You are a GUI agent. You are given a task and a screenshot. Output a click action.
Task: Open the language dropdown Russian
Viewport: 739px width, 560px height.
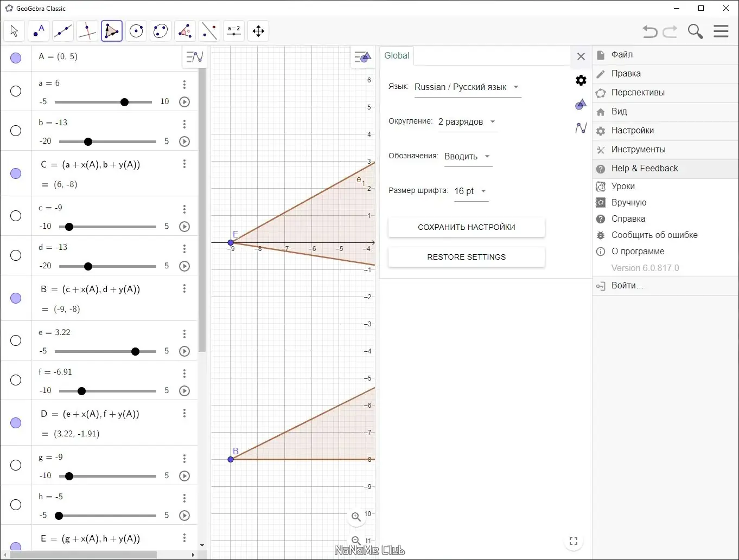pyautogui.click(x=467, y=87)
